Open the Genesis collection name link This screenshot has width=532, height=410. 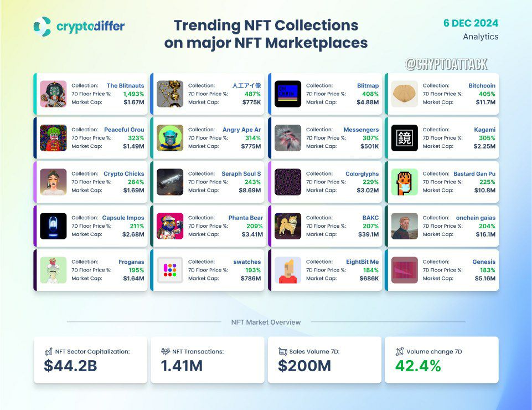point(484,262)
